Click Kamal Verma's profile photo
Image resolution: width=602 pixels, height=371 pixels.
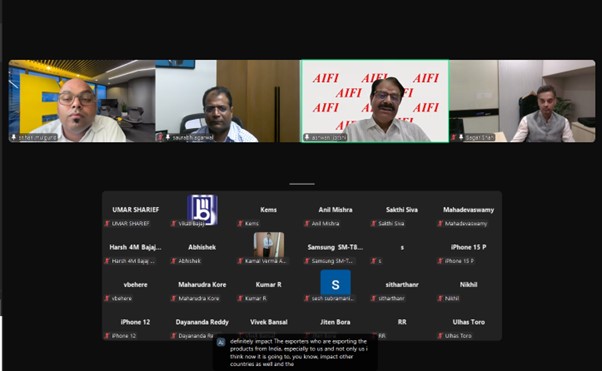(x=269, y=245)
